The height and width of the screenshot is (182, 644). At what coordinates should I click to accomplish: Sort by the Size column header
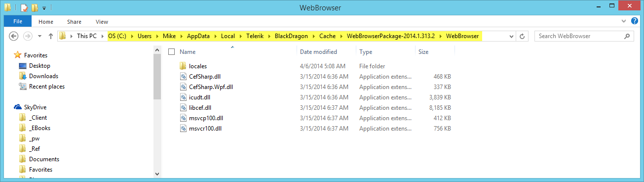[423, 51]
